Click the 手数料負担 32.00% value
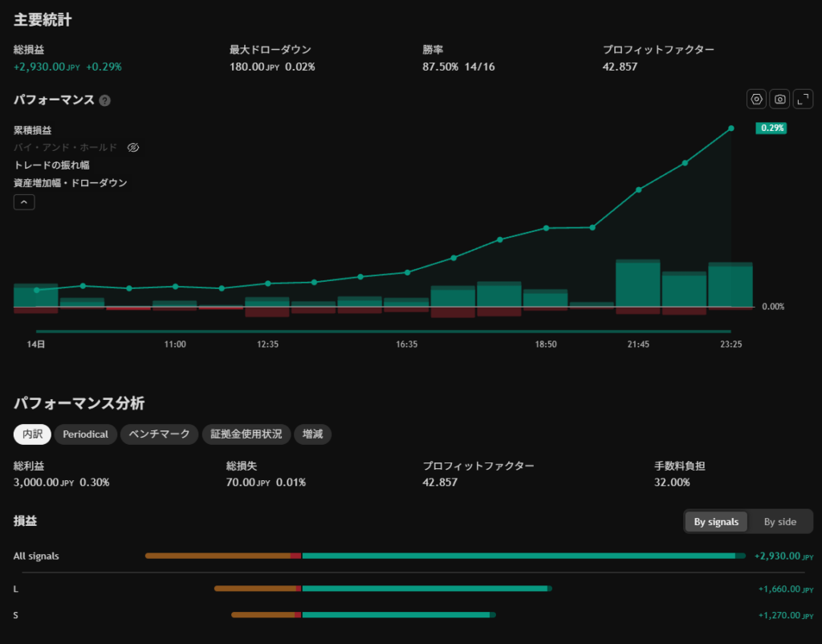 (672, 483)
